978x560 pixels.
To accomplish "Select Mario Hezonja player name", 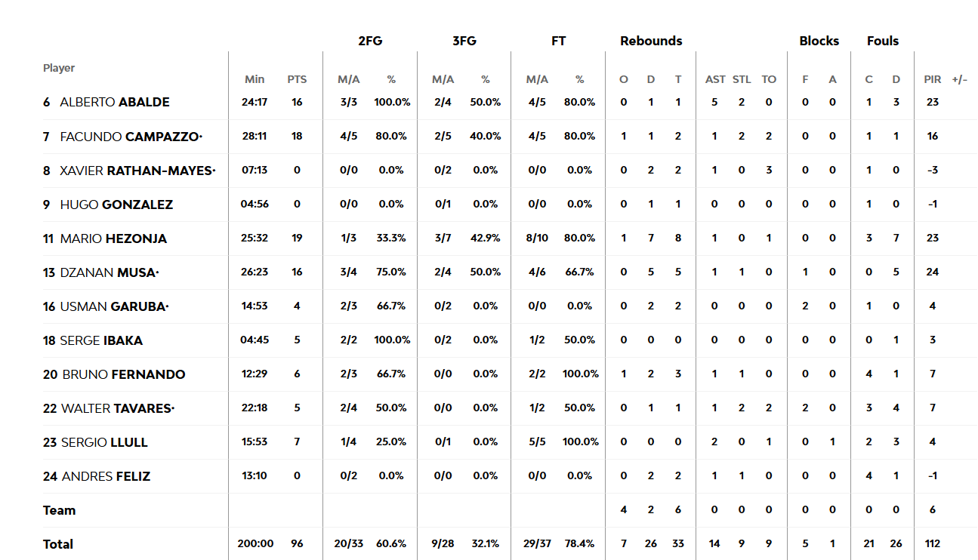I will click(x=113, y=238).
